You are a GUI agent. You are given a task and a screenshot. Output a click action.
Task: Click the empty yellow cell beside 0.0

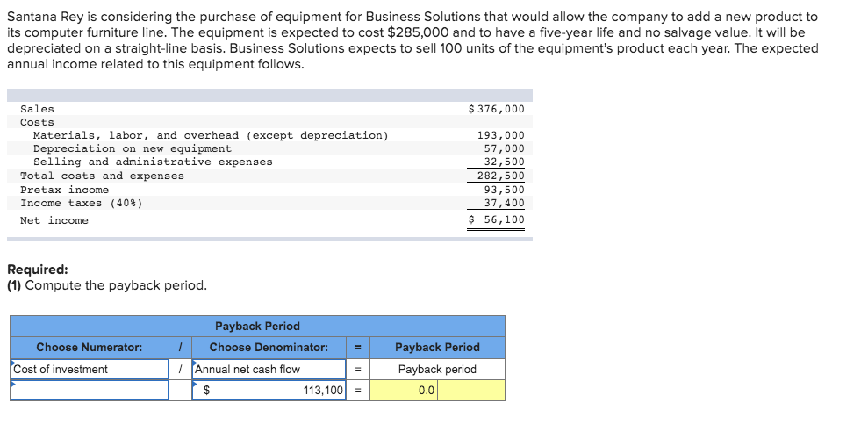[471, 391]
